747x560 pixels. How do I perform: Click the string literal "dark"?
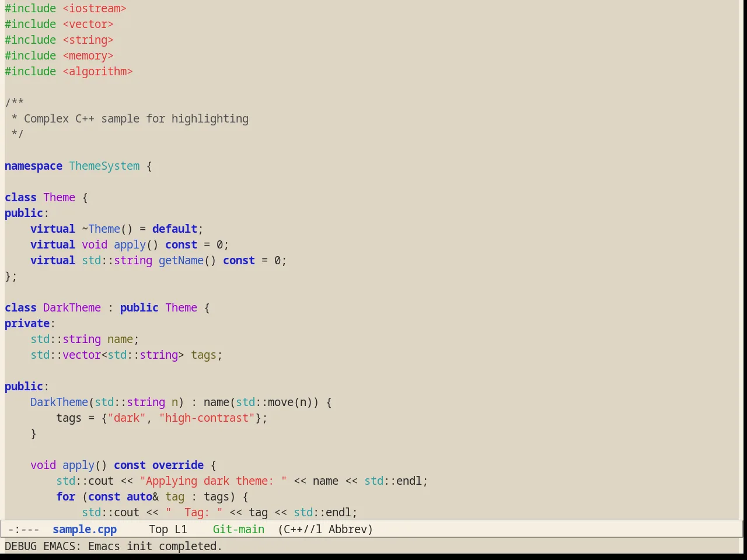(127, 418)
